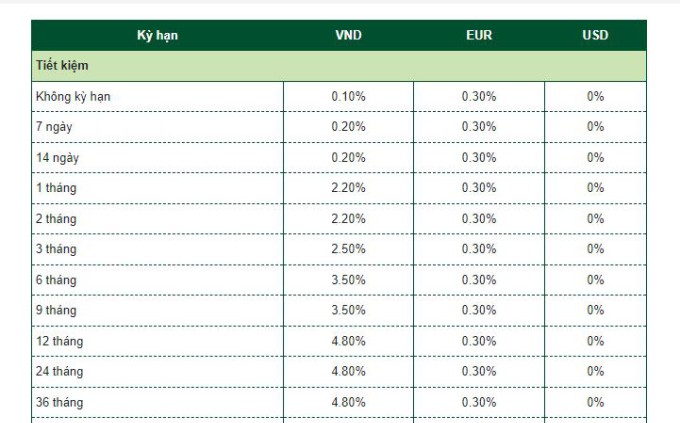Click the Tiết kiệm section heading
The height and width of the screenshot is (423, 680).
(x=62, y=66)
